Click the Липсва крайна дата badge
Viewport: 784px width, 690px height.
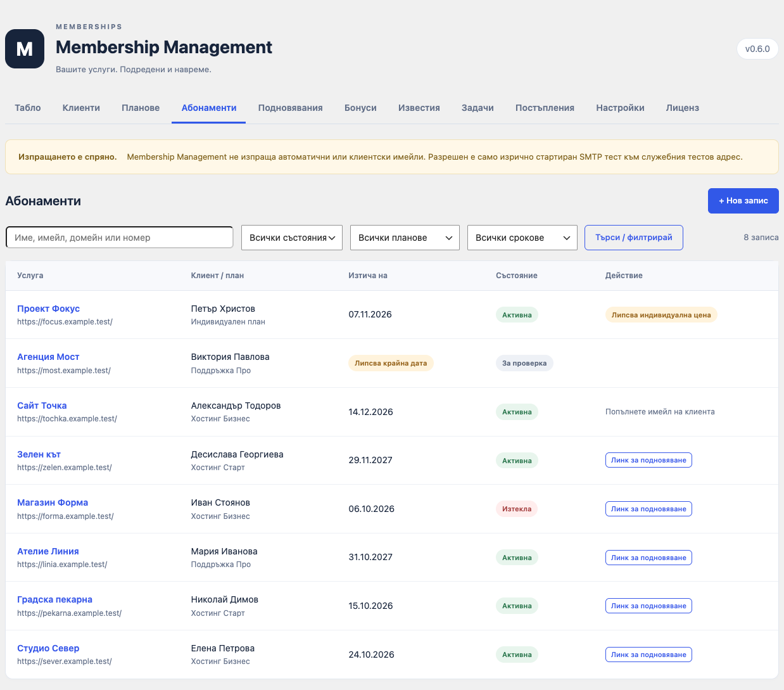coord(391,363)
